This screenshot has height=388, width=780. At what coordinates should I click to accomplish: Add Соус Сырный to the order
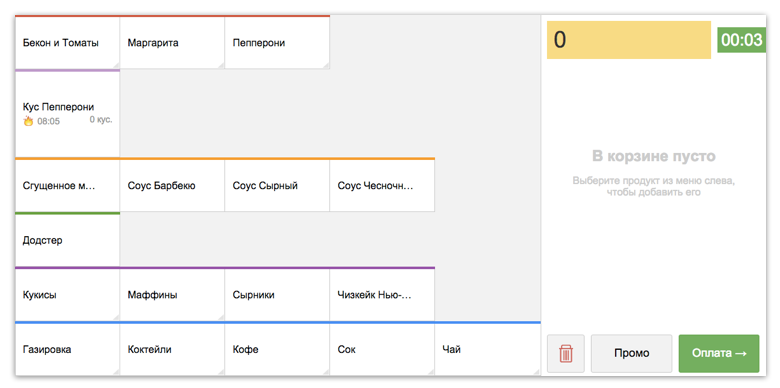coord(277,186)
